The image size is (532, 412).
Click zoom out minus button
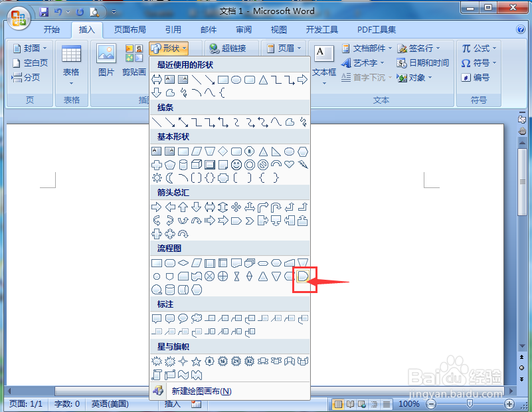point(431,404)
